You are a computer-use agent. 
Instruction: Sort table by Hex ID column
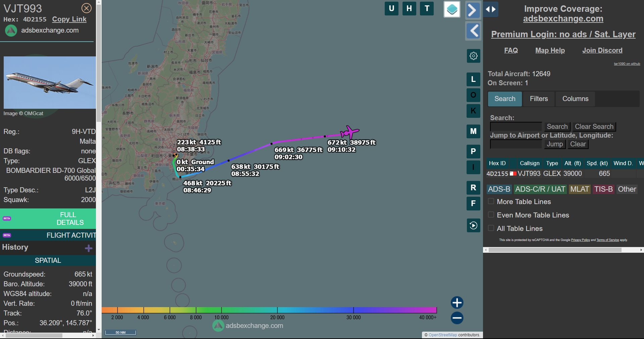[x=497, y=163]
